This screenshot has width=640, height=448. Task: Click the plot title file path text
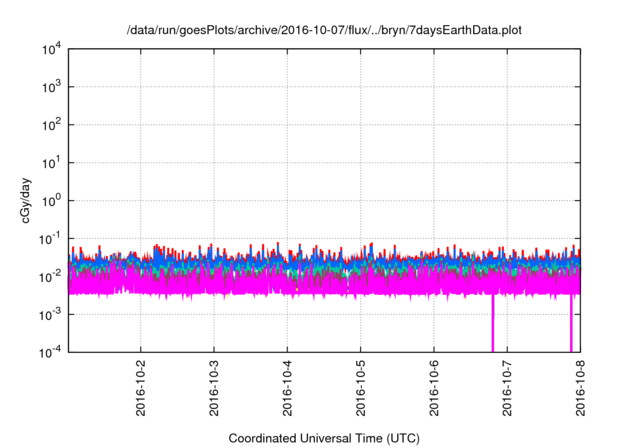(324, 30)
